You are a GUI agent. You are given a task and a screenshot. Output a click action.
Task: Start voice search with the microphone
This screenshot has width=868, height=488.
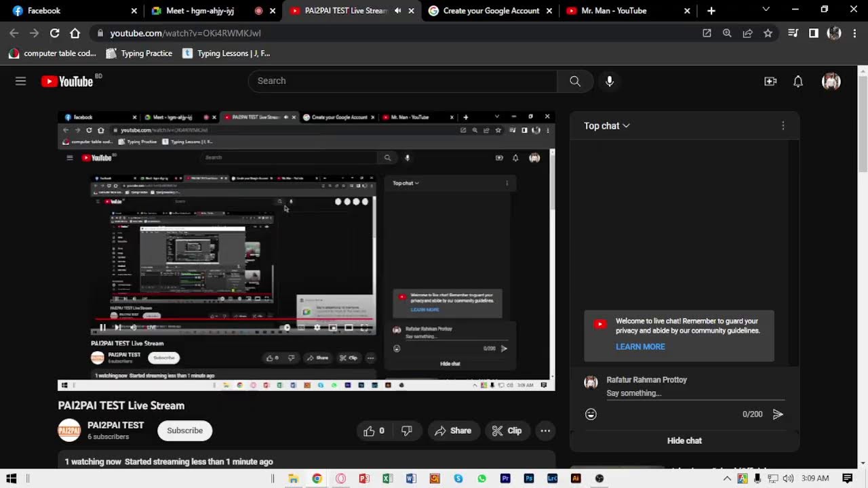(x=610, y=81)
